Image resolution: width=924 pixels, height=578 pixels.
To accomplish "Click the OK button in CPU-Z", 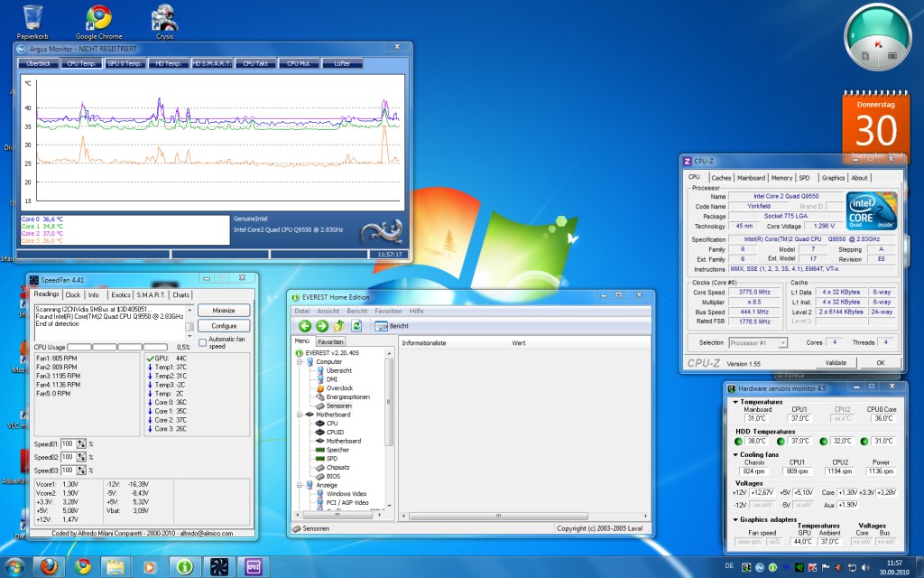I will pos(881,363).
